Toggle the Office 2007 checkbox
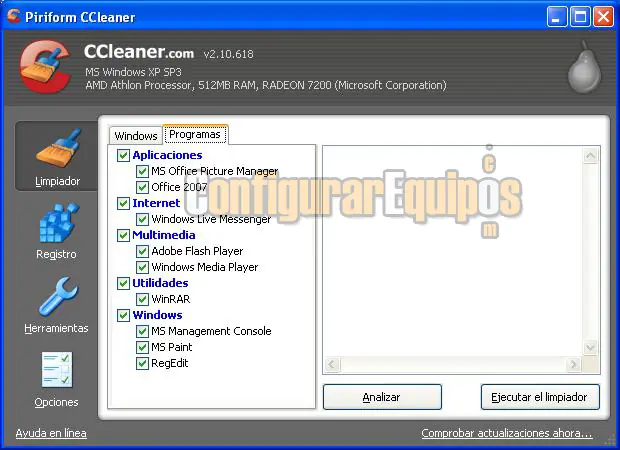 pos(142,187)
